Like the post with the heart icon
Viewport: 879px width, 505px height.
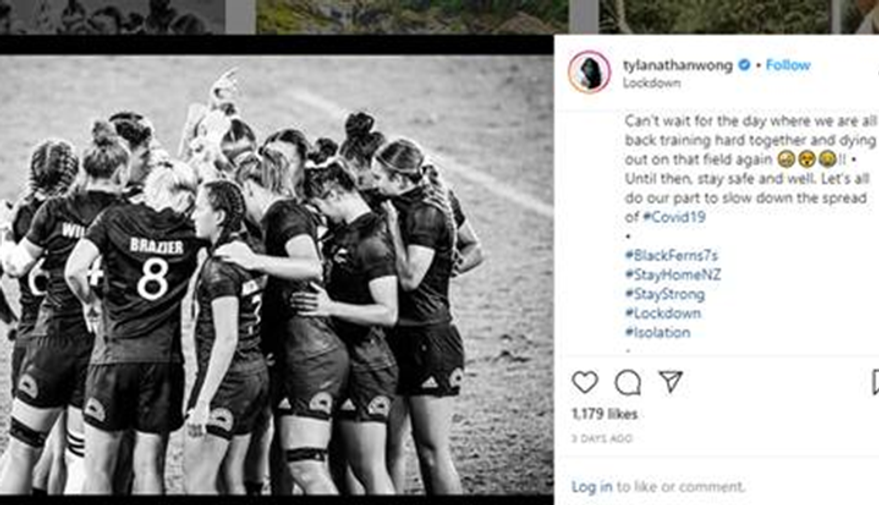click(585, 383)
